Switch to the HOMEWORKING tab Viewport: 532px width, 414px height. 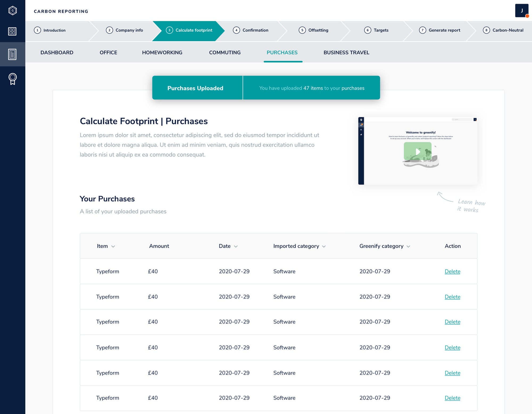click(162, 53)
